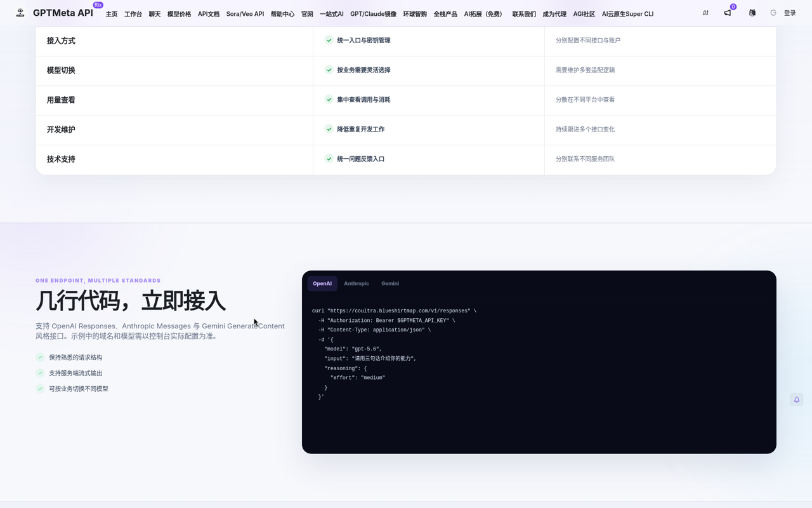
Task: Click AI拓展（免费）in the navbar
Action: [x=485, y=14]
